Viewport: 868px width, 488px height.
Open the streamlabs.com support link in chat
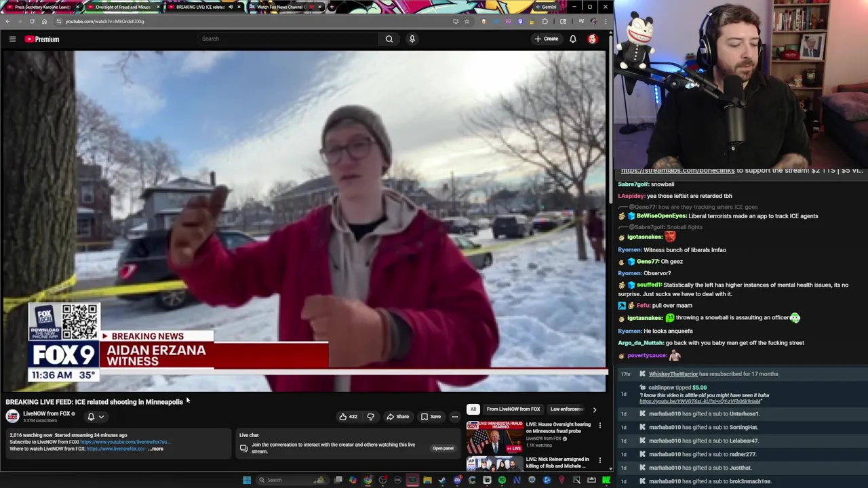tap(678, 171)
